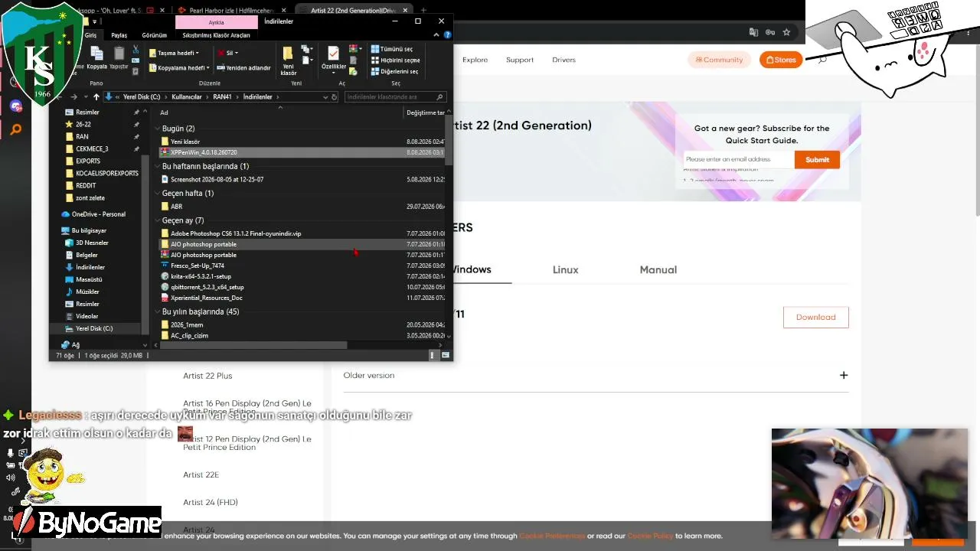Open Yerel Disk (C:) in navigation pane

coord(94,328)
